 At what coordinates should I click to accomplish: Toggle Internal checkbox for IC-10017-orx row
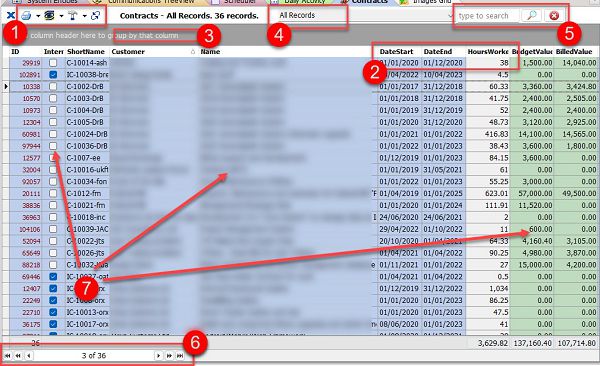pyautogui.click(x=53, y=324)
